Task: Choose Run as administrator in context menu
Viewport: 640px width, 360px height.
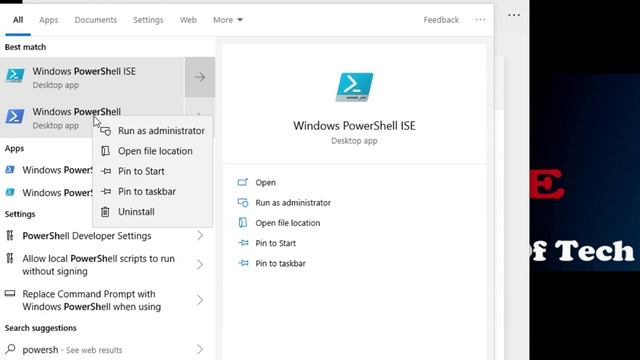Action: (x=152, y=131)
